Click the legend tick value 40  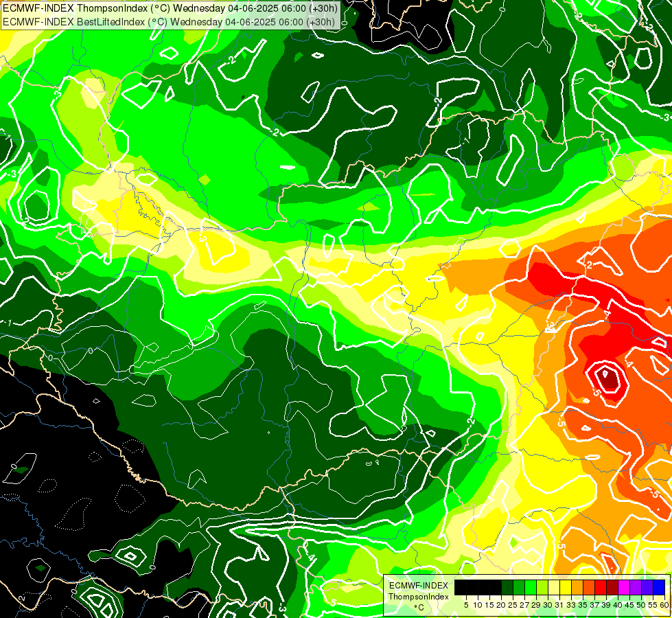[x=618, y=605]
